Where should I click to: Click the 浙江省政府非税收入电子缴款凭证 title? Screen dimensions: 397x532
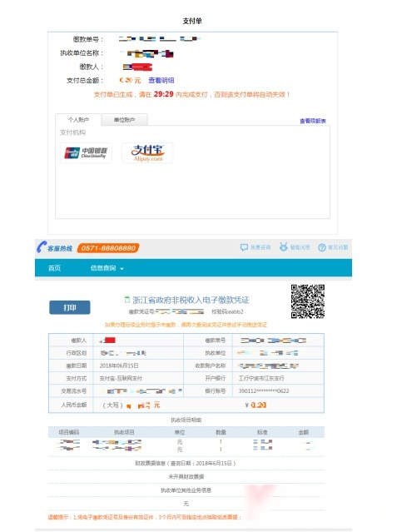point(191,300)
